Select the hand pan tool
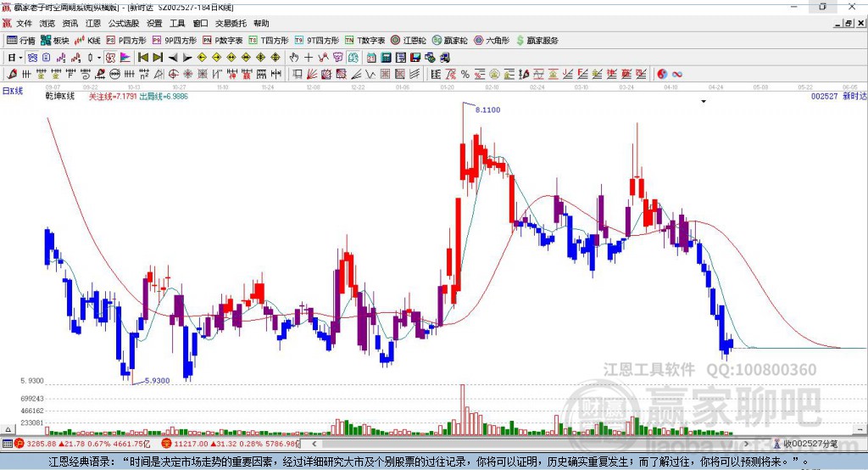The image size is (868, 470). (293, 58)
